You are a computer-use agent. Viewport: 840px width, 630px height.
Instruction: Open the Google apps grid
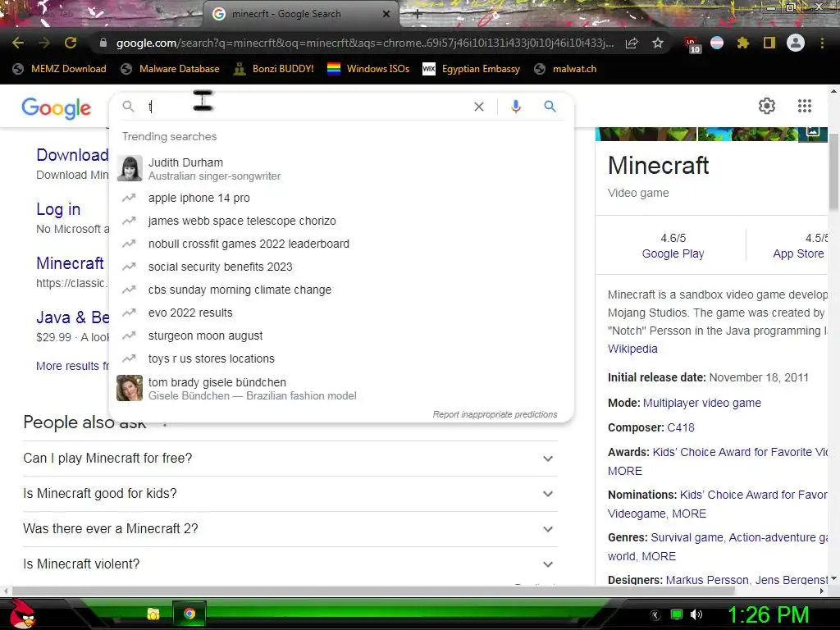point(804,106)
